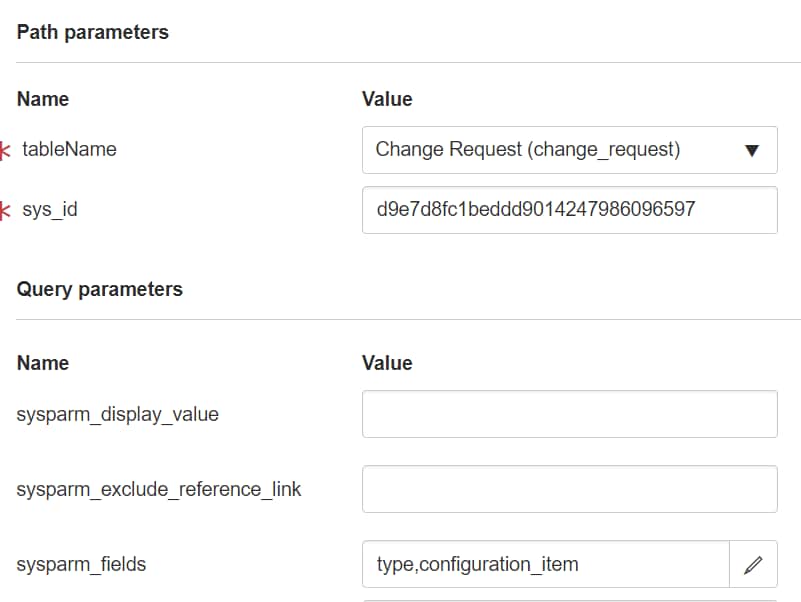The width and height of the screenshot is (801, 602).
Task: Click the Query parameters section heading
Action: point(100,290)
